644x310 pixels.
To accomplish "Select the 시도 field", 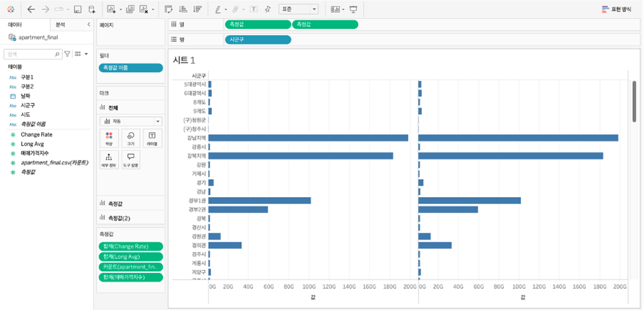I will click(26, 115).
